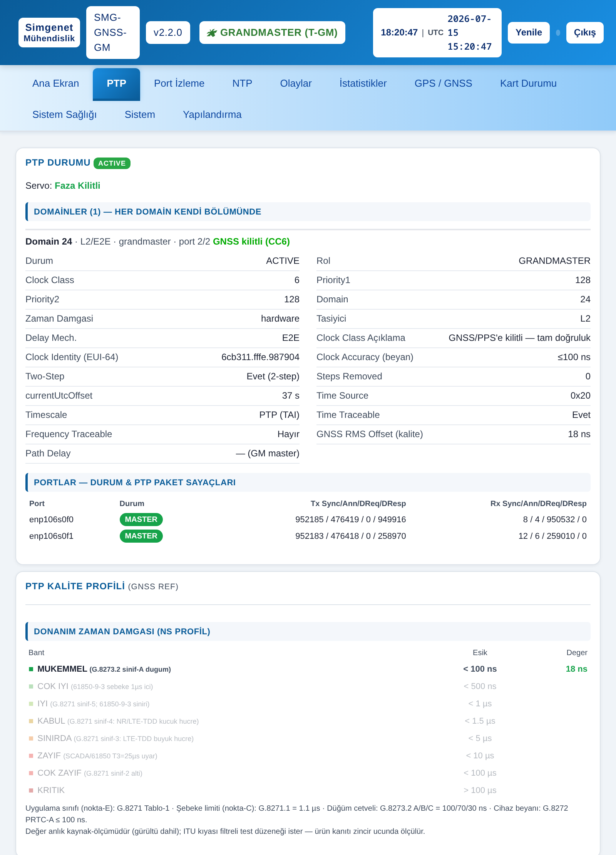Click the red square beside KRITIK band
This screenshot has height=855, width=616.
[31, 790]
